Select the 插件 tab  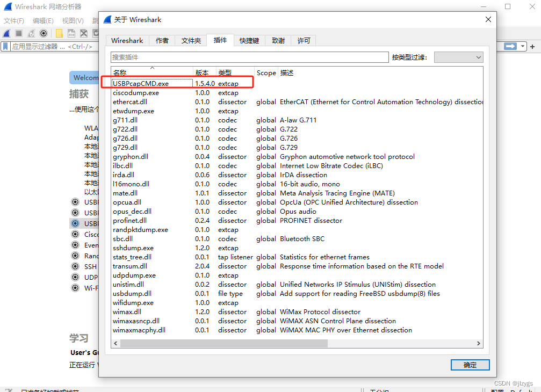(220, 40)
